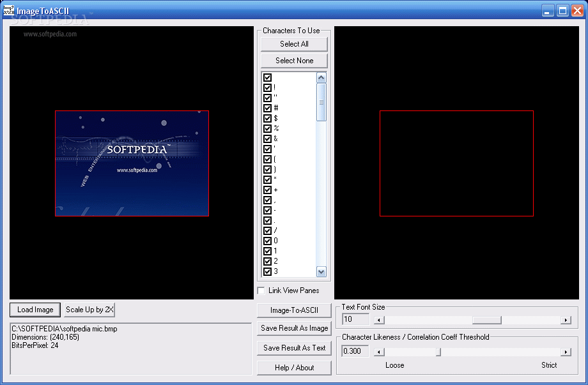The width and height of the screenshot is (588, 385).
Task: Click the 'Loose' threshold label
Action: click(395, 365)
